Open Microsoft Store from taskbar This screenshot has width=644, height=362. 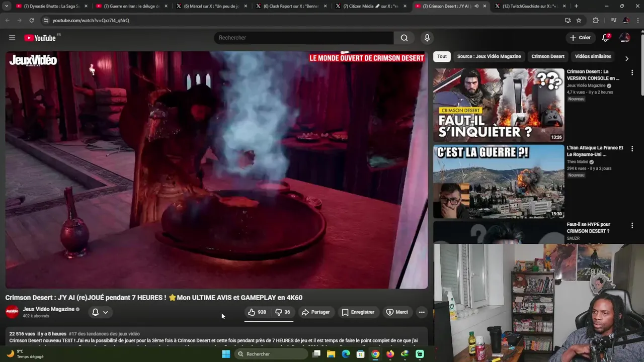(x=360, y=354)
